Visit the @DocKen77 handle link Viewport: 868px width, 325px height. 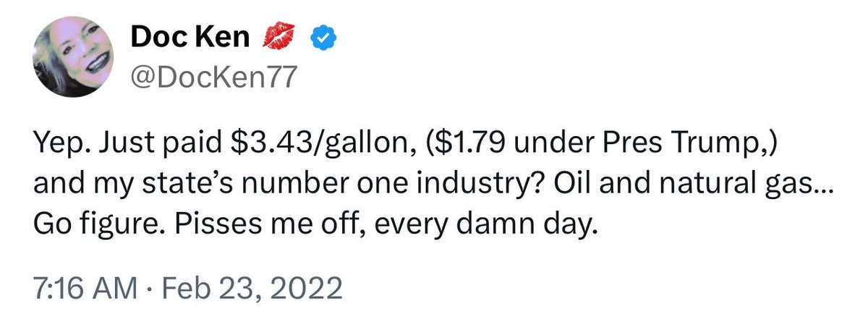[214, 75]
